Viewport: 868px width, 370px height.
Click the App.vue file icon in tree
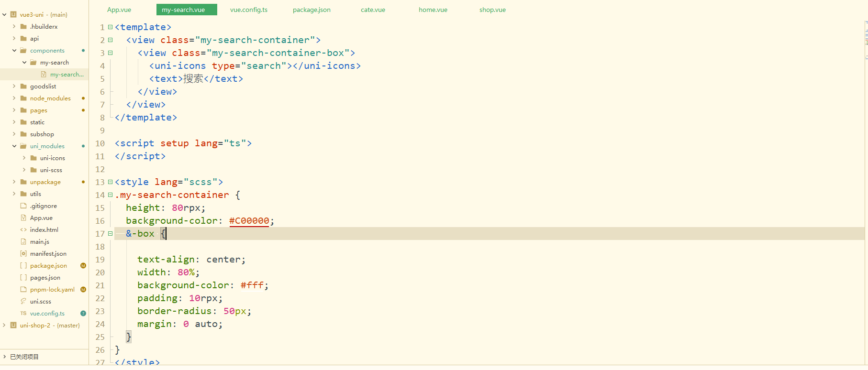pos(23,218)
